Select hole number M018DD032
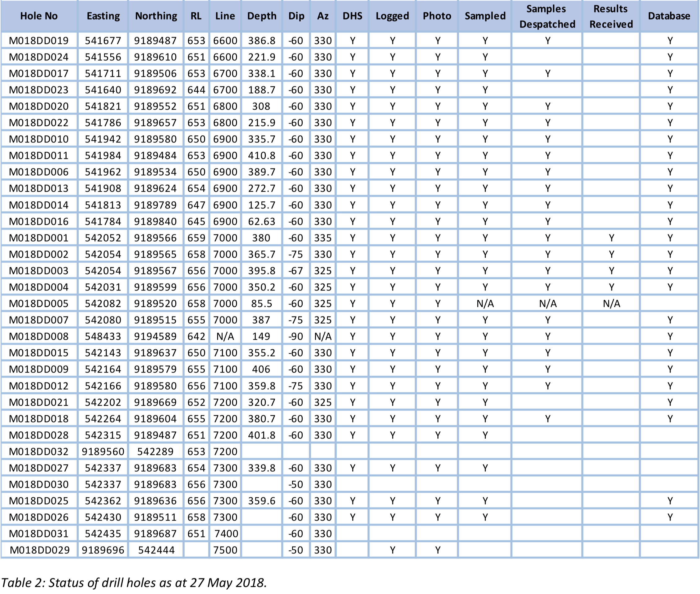Screen dimensions: 700x594 (39, 451)
